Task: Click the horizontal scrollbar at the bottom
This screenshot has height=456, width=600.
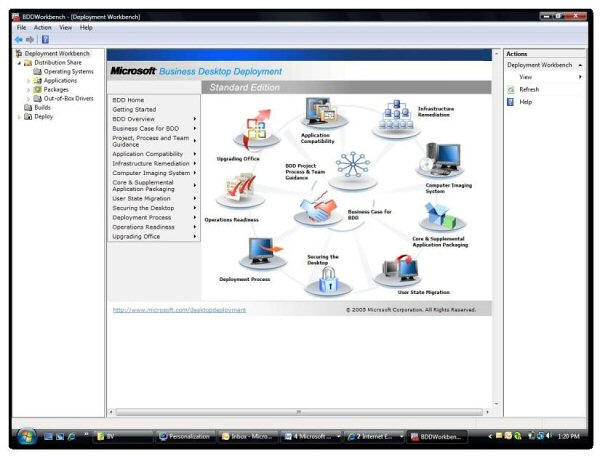Action: (299, 412)
